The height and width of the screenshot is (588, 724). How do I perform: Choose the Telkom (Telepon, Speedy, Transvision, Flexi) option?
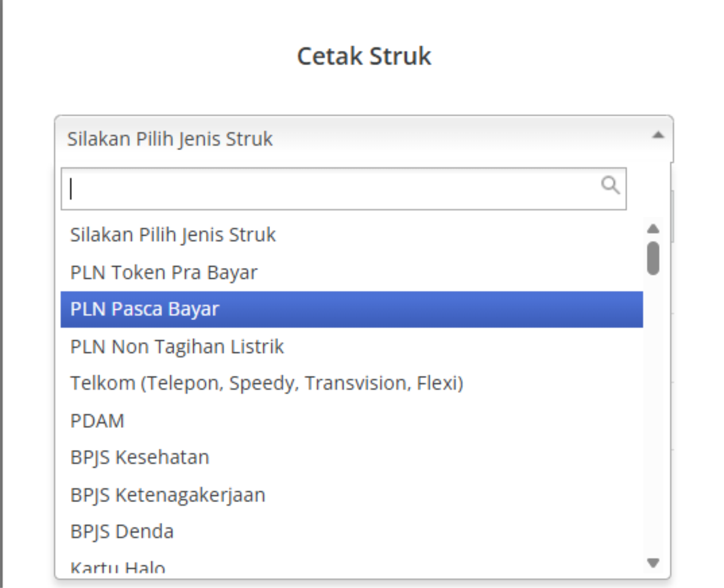click(352, 383)
